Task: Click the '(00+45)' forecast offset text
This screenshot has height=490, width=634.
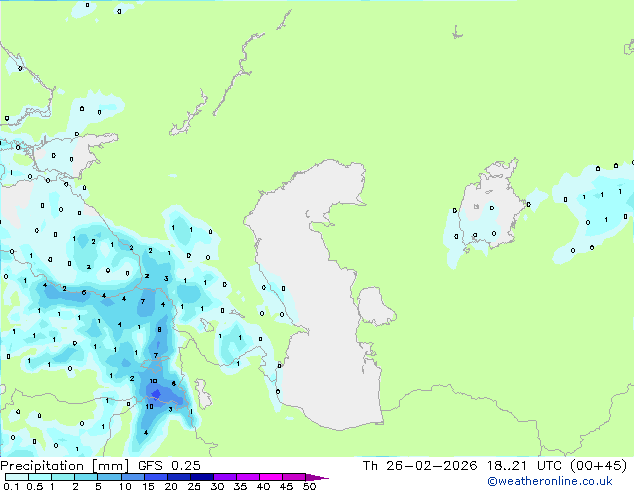Action: 598,466
